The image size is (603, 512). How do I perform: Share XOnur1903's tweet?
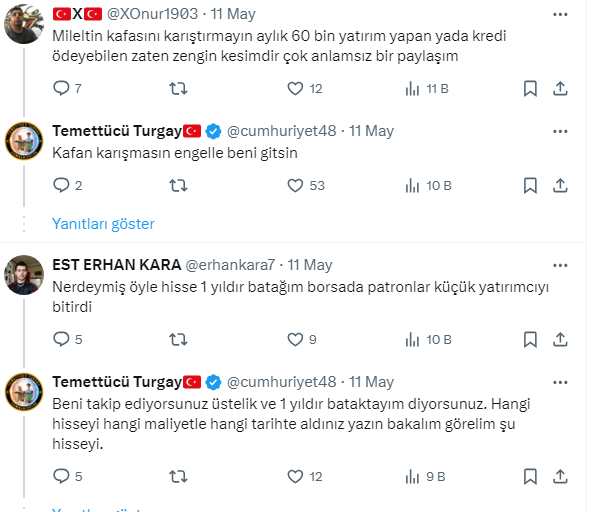click(x=560, y=88)
